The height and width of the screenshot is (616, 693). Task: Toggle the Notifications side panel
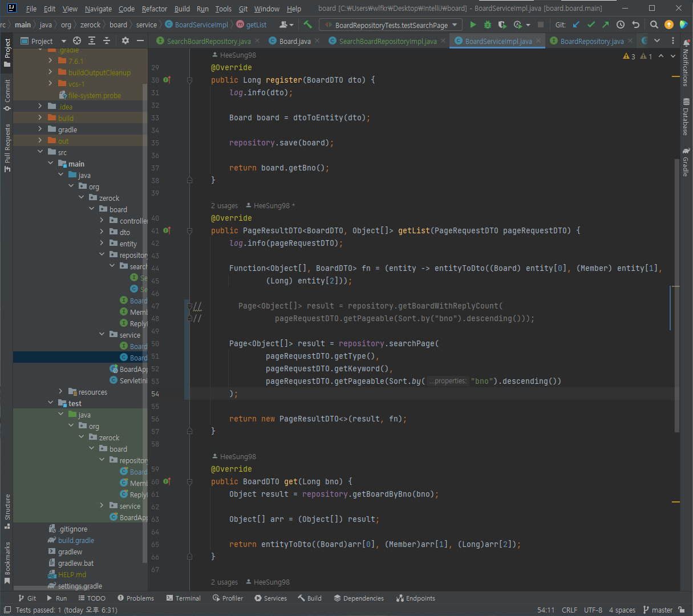click(686, 63)
